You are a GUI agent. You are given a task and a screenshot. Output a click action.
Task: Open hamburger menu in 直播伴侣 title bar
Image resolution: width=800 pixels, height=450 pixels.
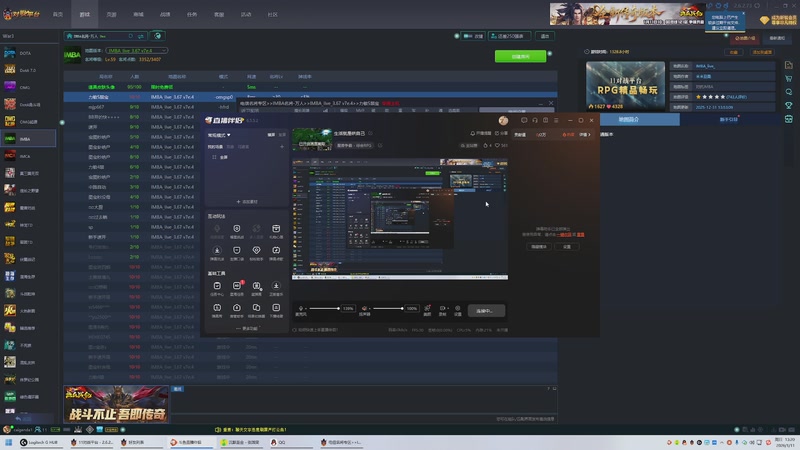click(556, 120)
